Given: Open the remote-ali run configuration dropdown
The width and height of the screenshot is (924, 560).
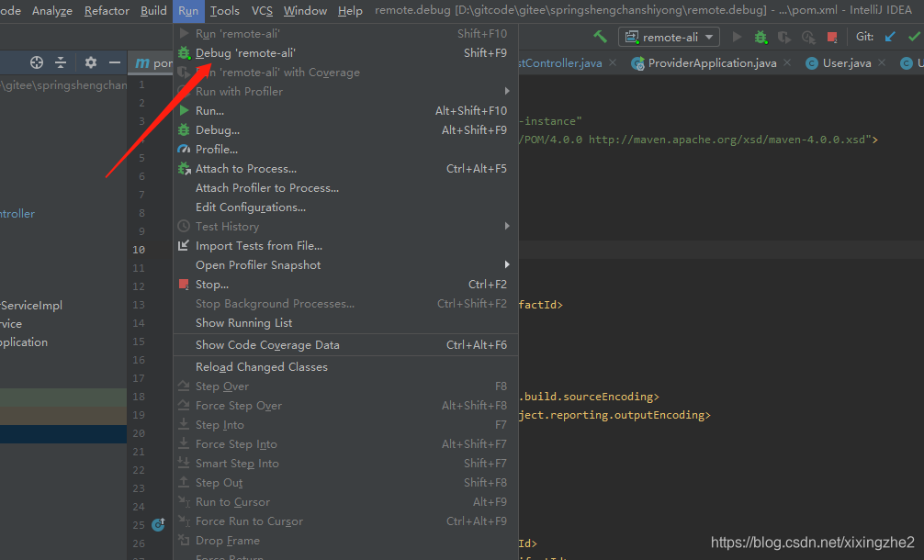Looking at the screenshot, I should click(x=669, y=37).
